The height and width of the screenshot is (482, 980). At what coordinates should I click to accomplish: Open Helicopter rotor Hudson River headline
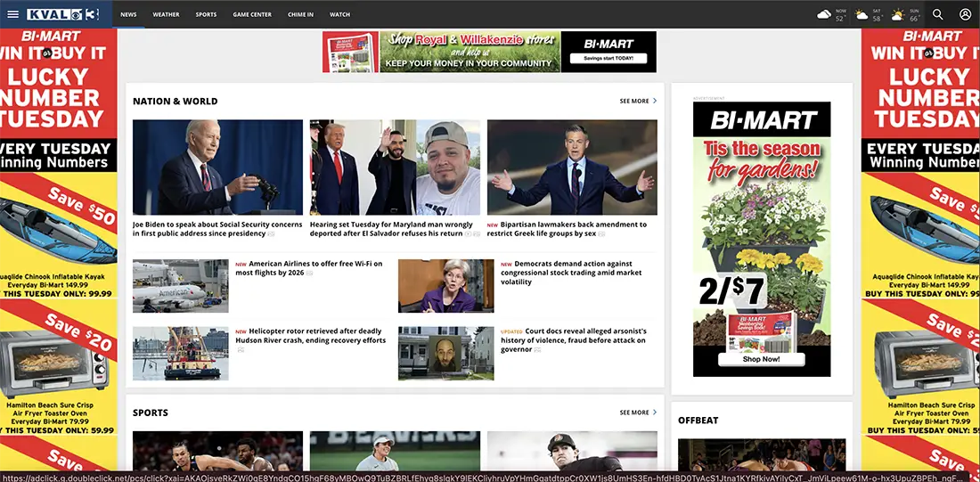coord(311,336)
